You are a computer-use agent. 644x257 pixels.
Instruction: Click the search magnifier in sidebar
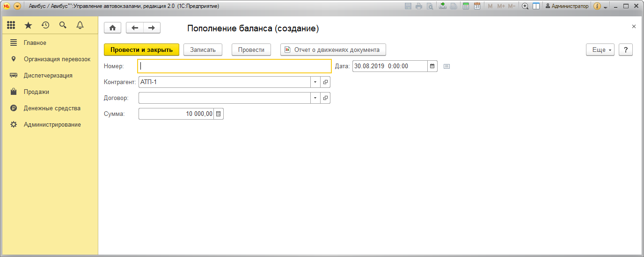coord(63,25)
